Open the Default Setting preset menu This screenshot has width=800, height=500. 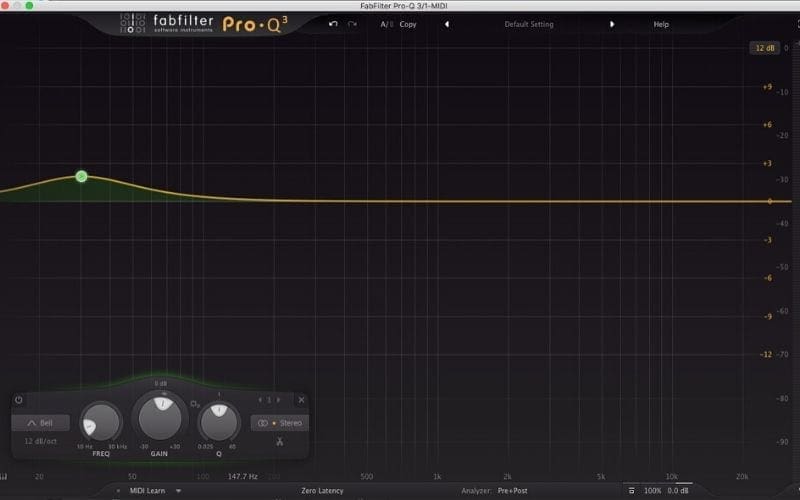click(x=529, y=24)
